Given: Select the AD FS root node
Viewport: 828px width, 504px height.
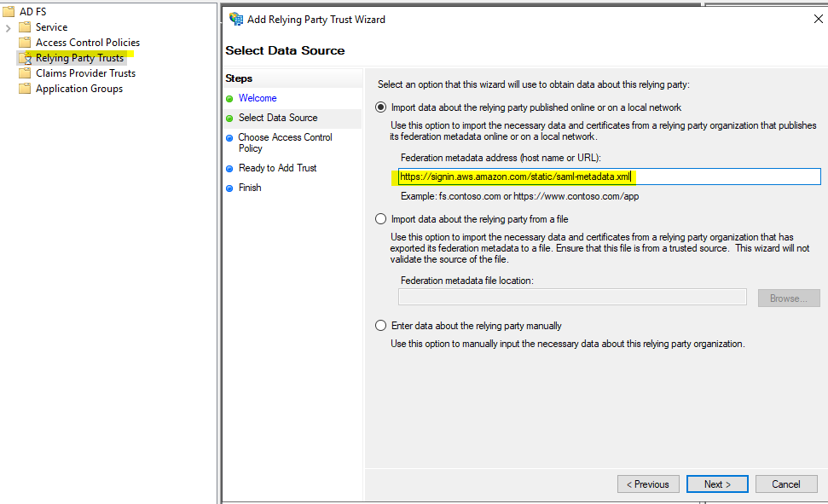Looking at the screenshot, I should coord(32,12).
